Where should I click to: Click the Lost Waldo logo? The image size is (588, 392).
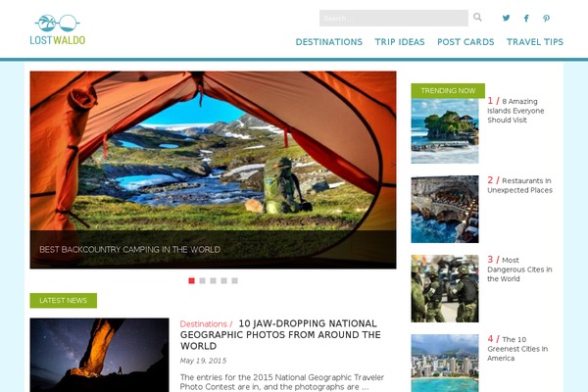coord(58,29)
